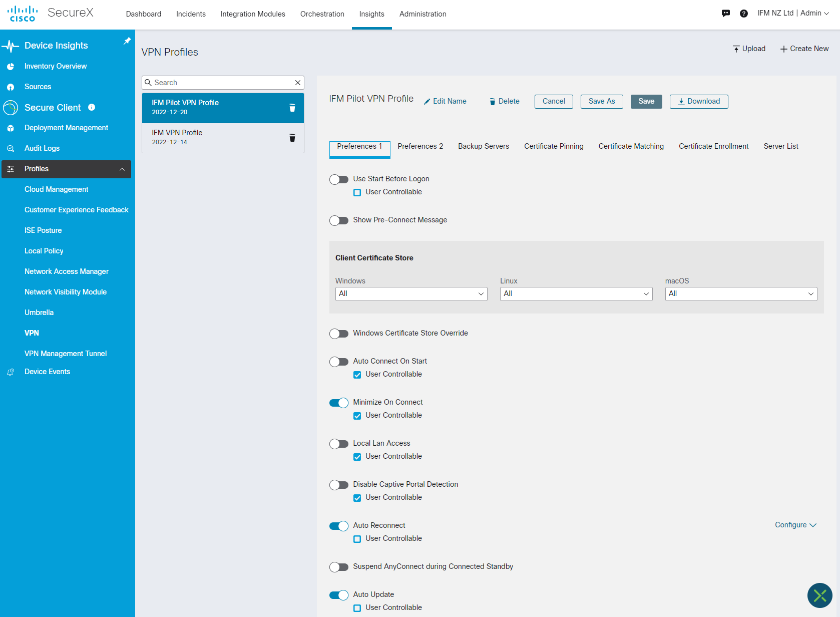Open the Windows certificate store dropdown
The height and width of the screenshot is (617, 840).
[411, 294]
